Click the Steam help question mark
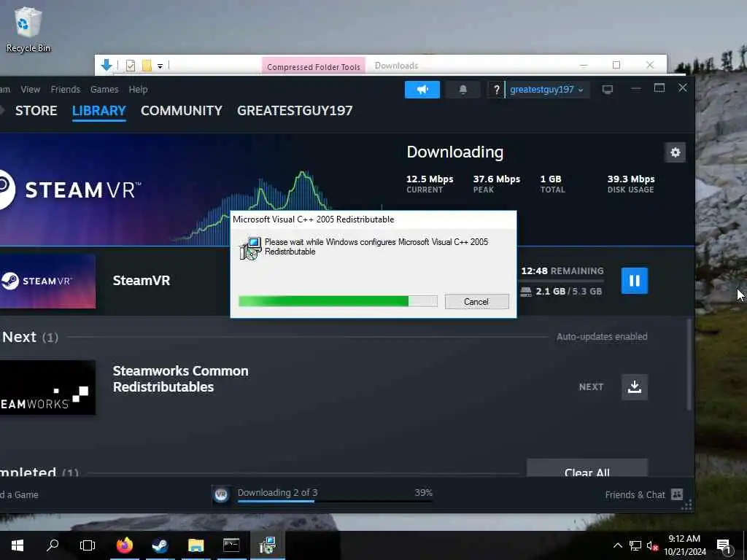 pyautogui.click(x=496, y=90)
